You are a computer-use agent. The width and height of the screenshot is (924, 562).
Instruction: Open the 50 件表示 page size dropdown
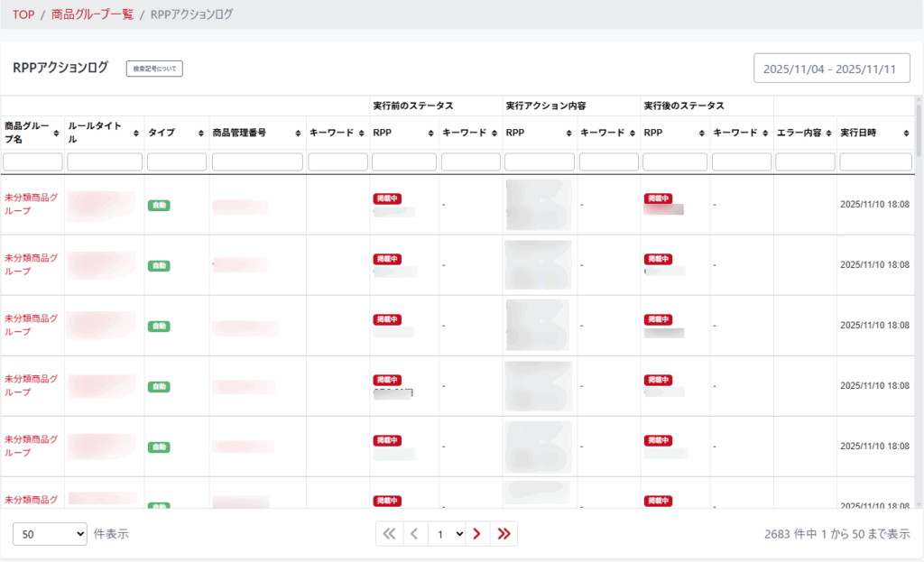click(x=50, y=534)
